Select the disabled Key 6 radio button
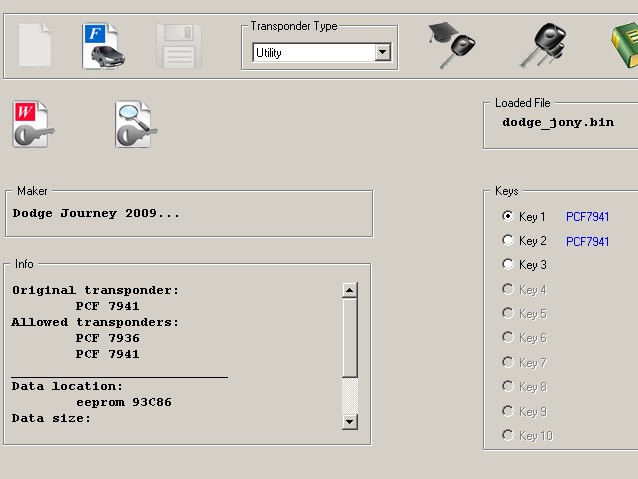 (507, 337)
